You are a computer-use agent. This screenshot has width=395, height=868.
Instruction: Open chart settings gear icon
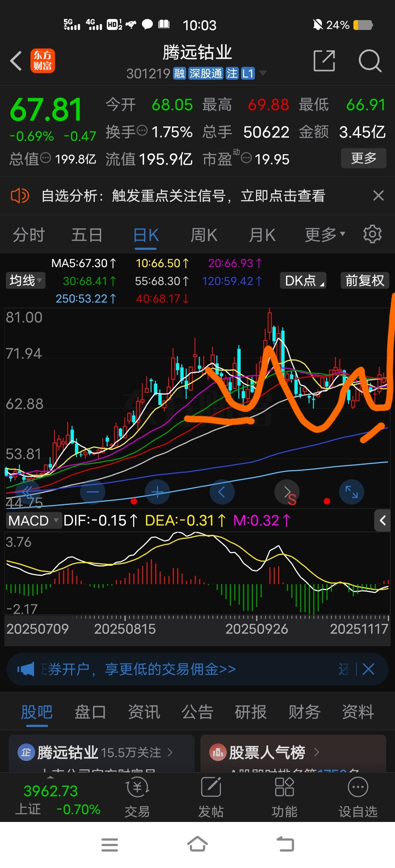(x=372, y=234)
